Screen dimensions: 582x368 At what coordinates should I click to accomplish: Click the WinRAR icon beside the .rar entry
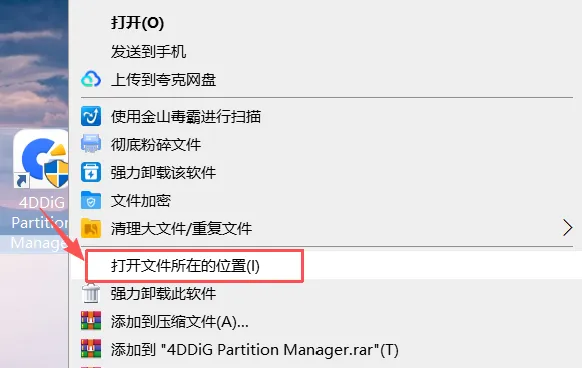coord(91,349)
